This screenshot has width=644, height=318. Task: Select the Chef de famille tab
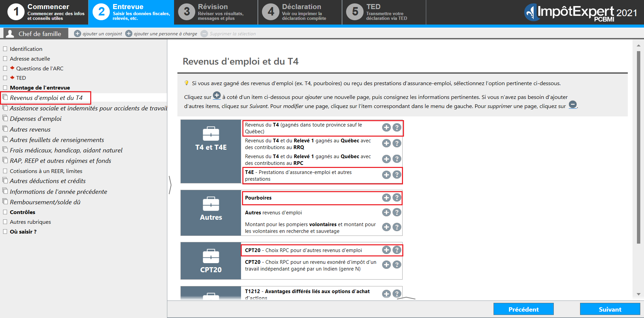pos(36,33)
